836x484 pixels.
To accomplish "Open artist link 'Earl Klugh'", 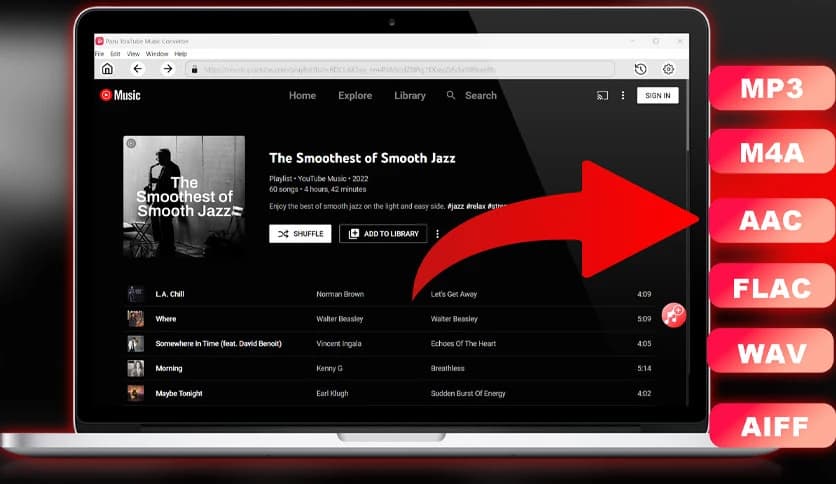I will [x=332, y=393].
